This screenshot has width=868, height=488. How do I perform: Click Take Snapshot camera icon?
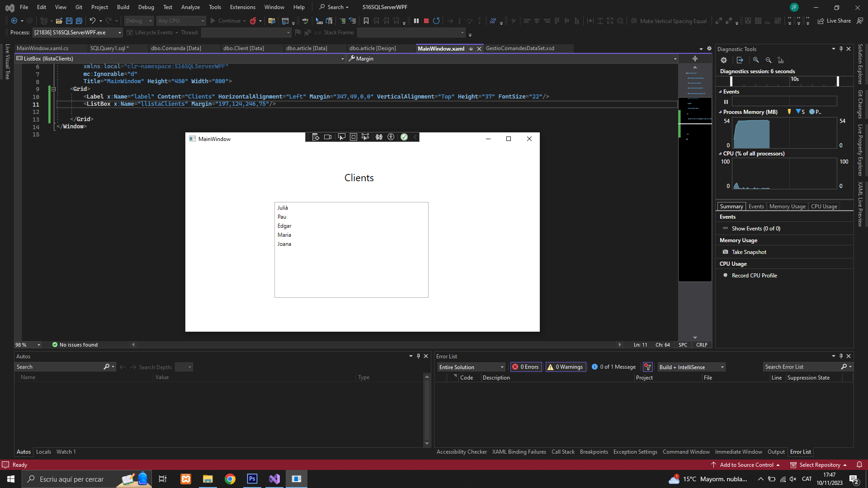tap(726, 252)
